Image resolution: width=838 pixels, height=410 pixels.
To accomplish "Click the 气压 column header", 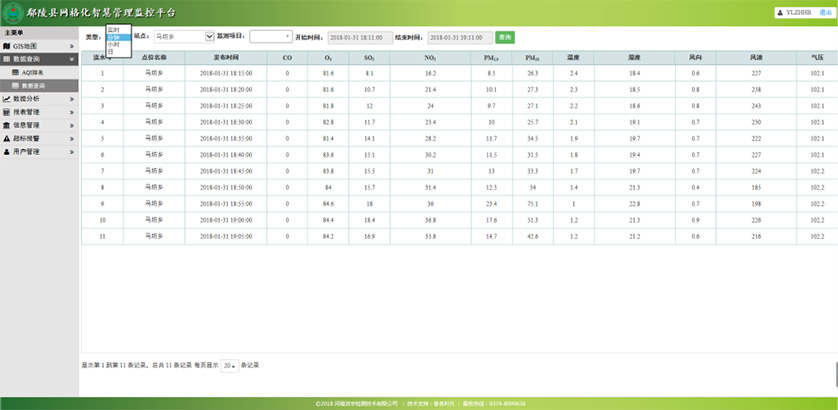I will click(817, 57).
